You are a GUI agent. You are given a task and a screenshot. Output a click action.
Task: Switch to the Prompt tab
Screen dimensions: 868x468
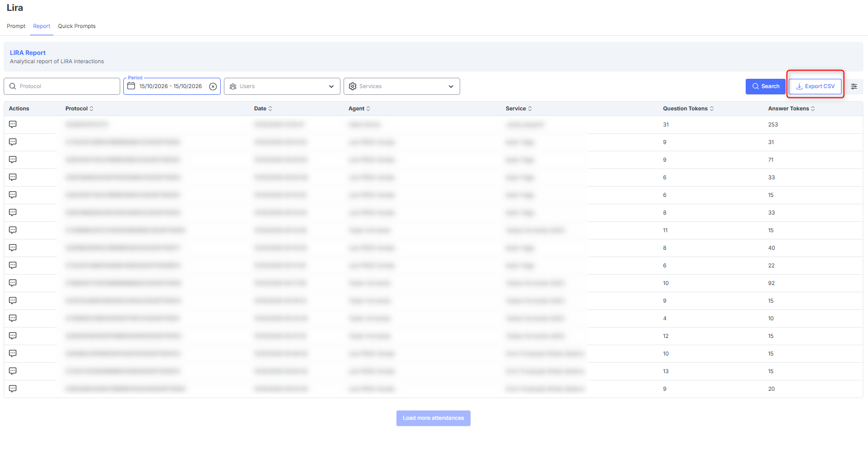point(16,26)
